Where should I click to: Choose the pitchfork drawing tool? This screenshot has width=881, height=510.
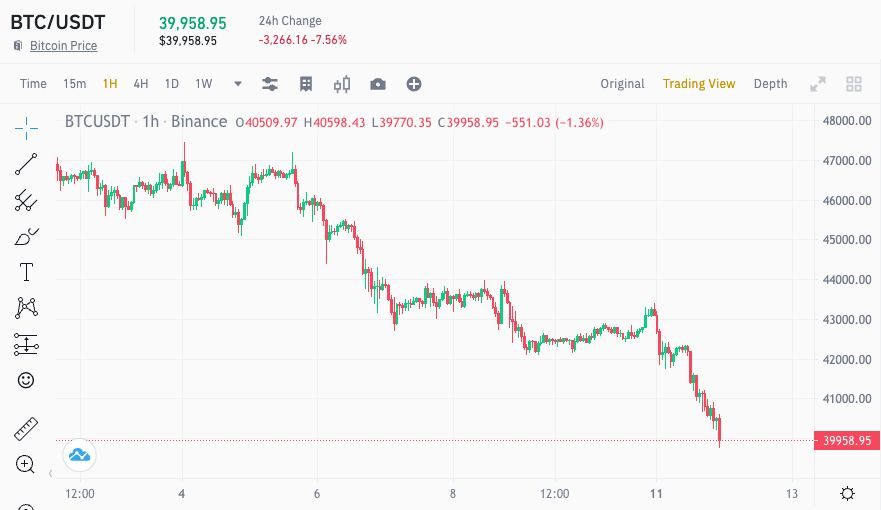coord(26,201)
